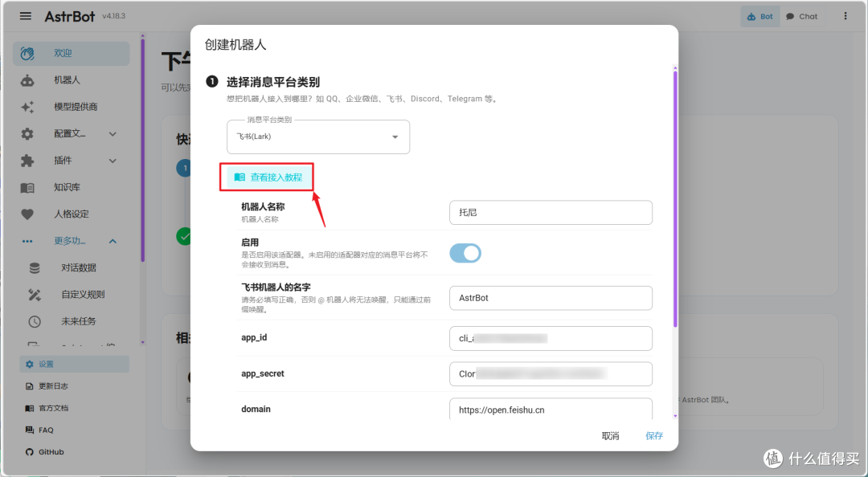
Task: Open the vertical three-dot menu top right
Action: [845, 16]
